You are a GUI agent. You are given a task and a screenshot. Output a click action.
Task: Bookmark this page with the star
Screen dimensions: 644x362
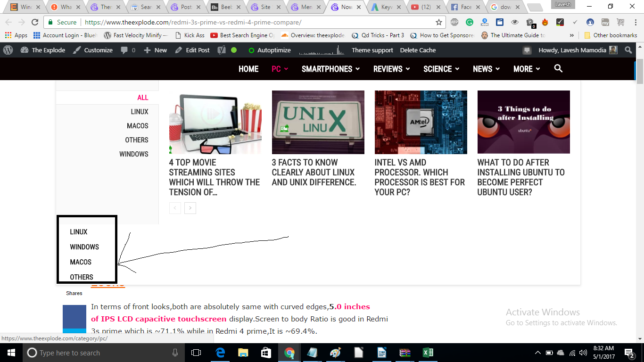point(439,22)
